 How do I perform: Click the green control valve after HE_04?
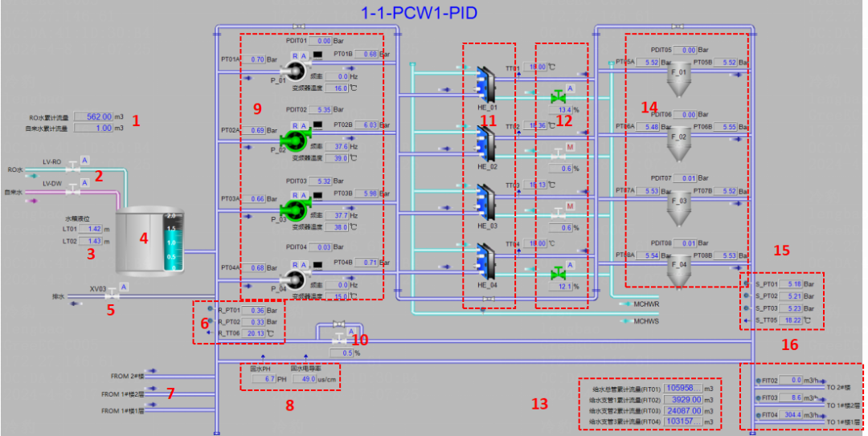[559, 273]
